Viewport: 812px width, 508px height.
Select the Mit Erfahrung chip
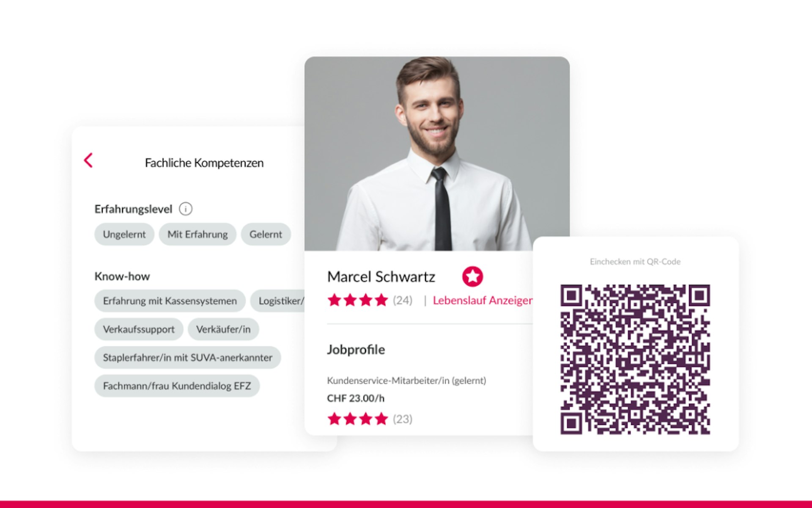[x=198, y=234]
